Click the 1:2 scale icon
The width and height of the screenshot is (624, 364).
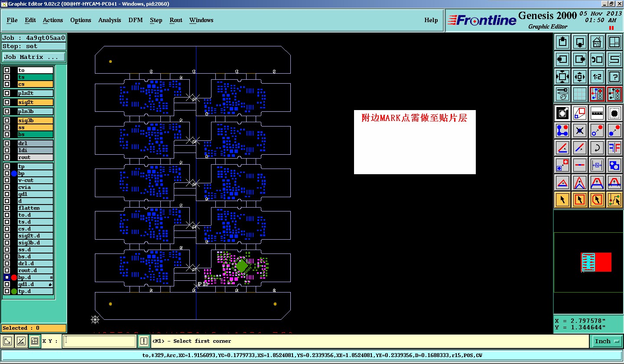(597, 77)
